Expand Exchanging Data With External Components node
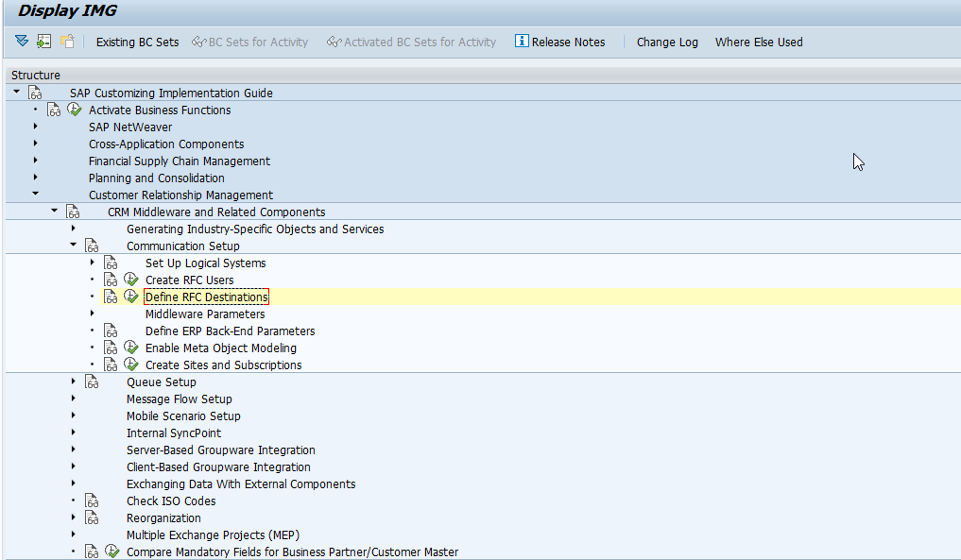Image resolution: width=961 pixels, height=560 pixels. [74, 483]
